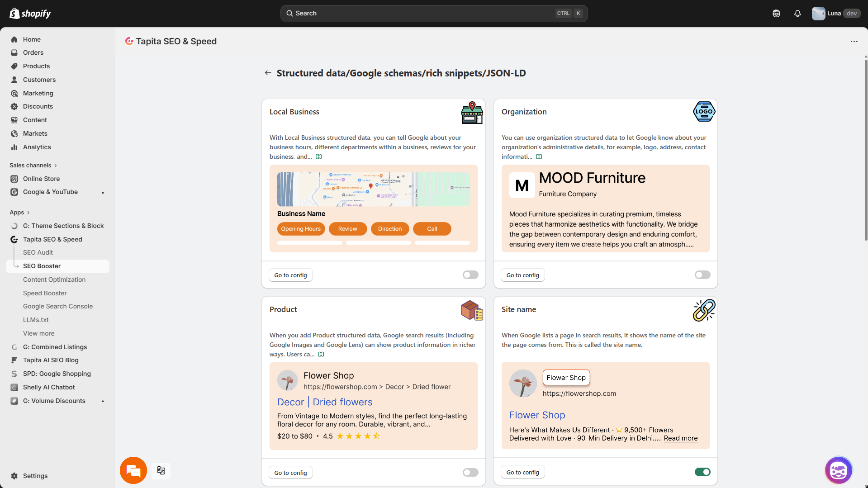868x488 pixels.
Task: Enable the Product toggle
Action: pos(470,472)
